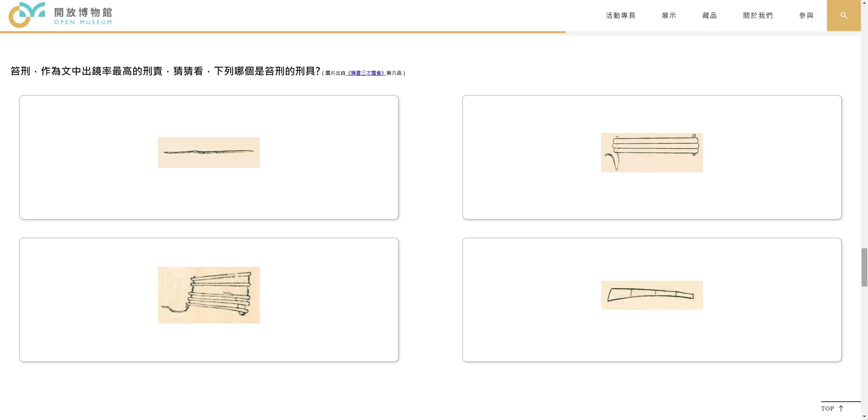Open the 關於我們 menu
Image resolution: width=868 pixels, height=420 pixels.
point(758,16)
